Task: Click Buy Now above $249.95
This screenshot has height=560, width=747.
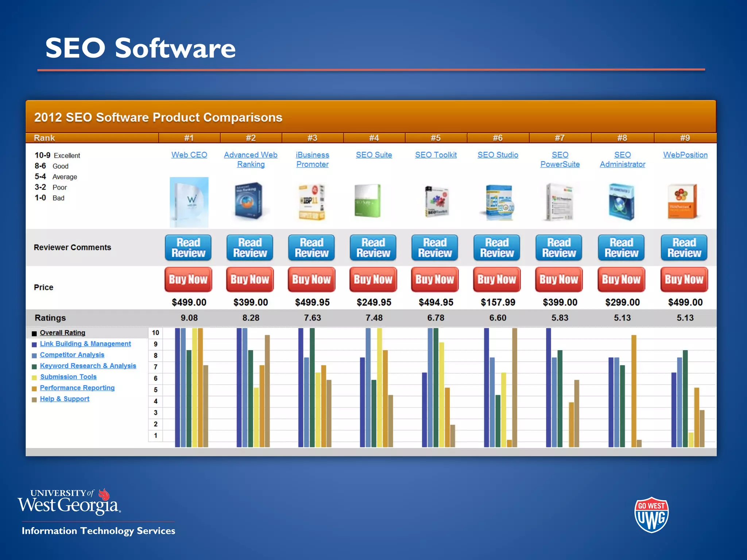Action: [x=373, y=280]
